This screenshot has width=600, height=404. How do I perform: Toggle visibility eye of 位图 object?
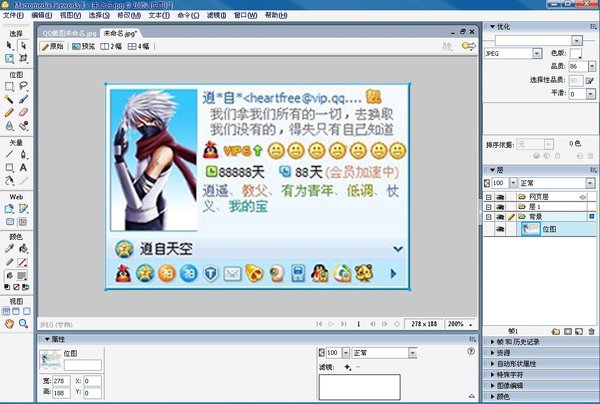coord(500,229)
